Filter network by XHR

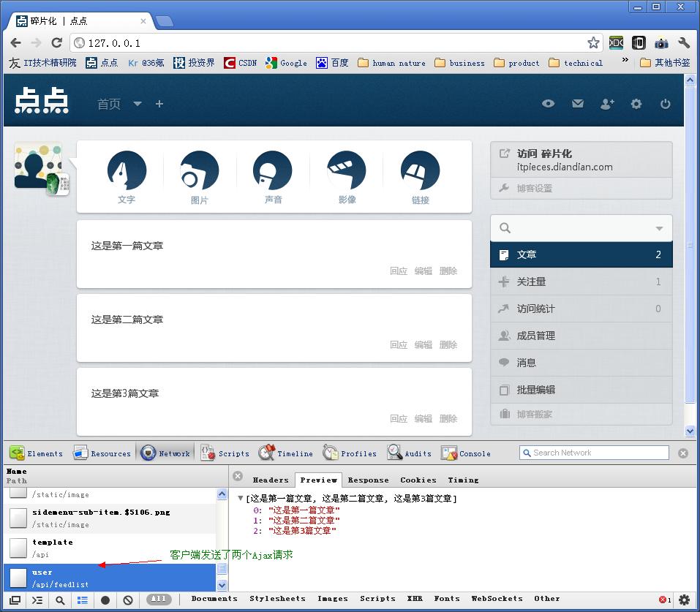(415, 599)
